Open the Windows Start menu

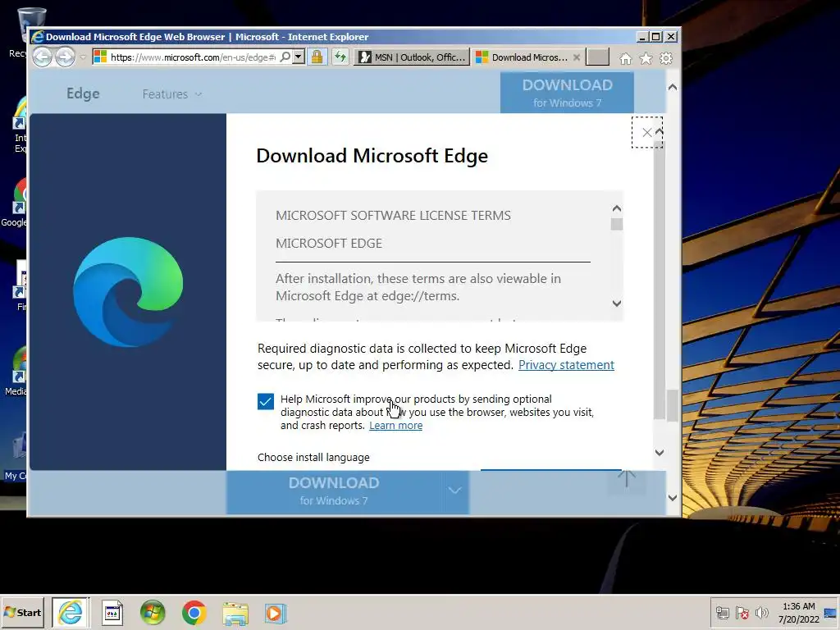tap(22, 612)
